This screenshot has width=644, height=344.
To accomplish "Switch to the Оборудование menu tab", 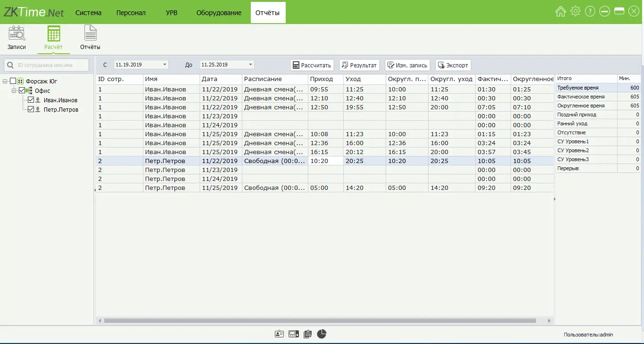I will pos(219,13).
